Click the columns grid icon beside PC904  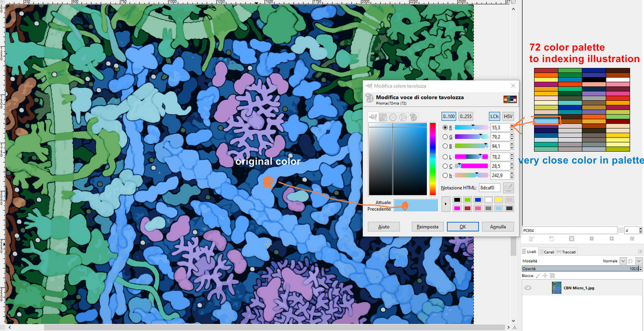coord(621,231)
